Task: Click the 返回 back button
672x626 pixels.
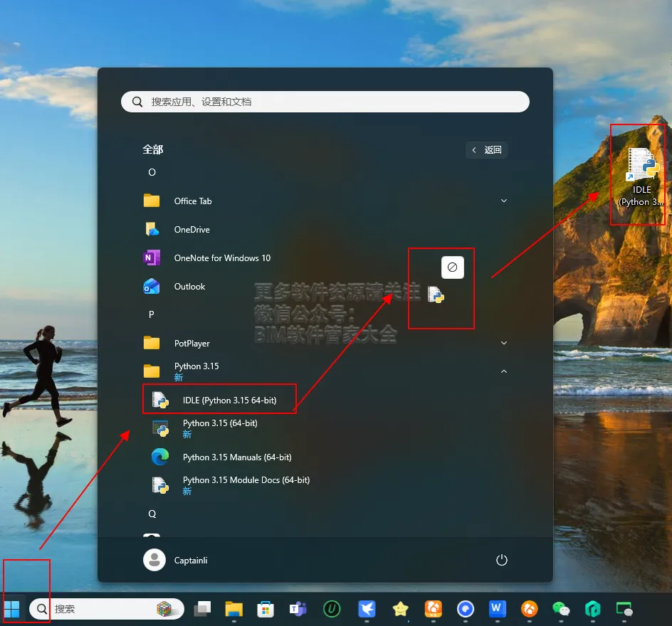Action: click(487, 150)
